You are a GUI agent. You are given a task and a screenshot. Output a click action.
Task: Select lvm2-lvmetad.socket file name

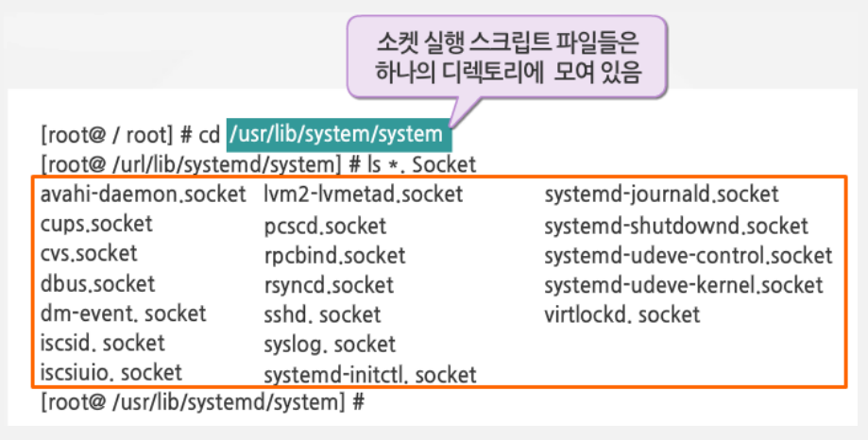[363, 195]
